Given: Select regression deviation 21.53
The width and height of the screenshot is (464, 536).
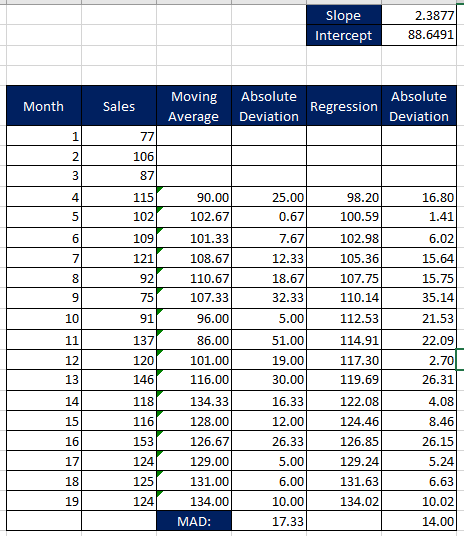Looking at the screenshot, I should 419,319.
